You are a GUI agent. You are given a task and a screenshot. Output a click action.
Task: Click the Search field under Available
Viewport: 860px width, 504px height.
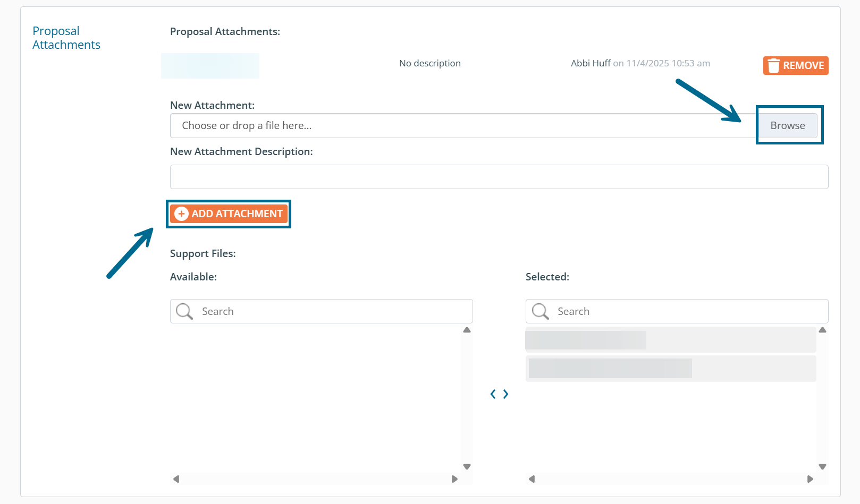(x=330, y=311)
